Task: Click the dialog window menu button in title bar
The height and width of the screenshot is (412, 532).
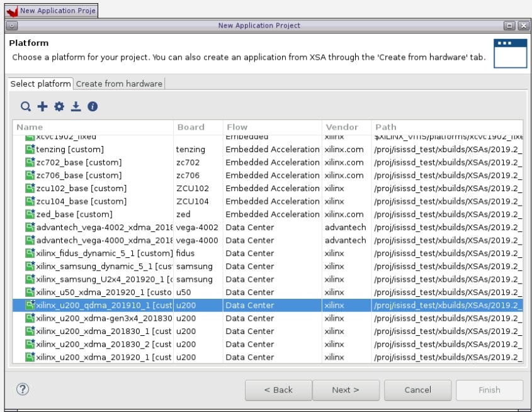Action: click(11, 25)
